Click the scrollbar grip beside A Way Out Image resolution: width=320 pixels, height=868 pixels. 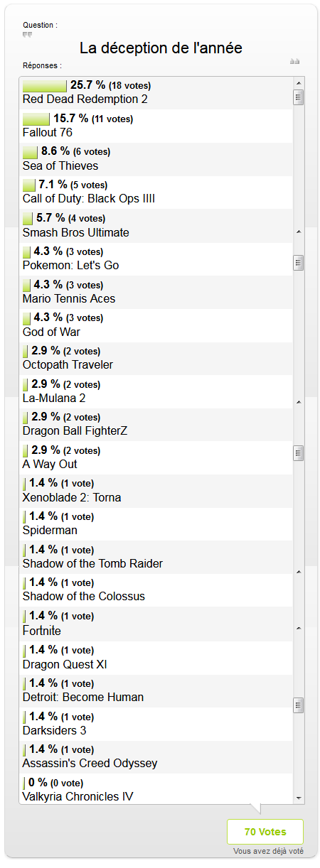[299, 453]
